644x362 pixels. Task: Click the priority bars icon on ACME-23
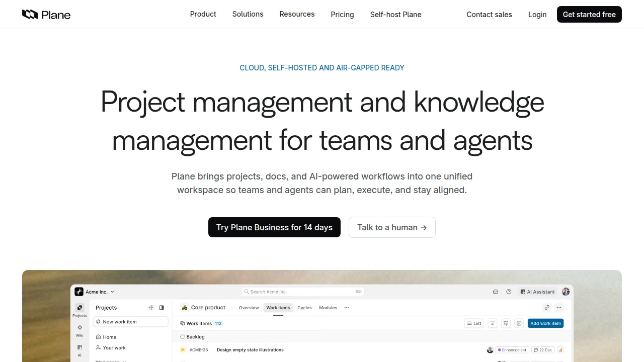point(560,350)
